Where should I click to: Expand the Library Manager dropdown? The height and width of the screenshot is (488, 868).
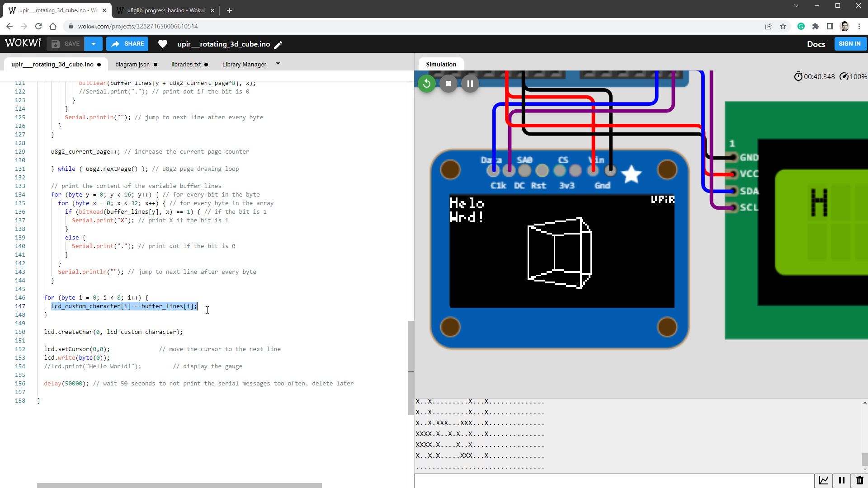tap(278, 64)
